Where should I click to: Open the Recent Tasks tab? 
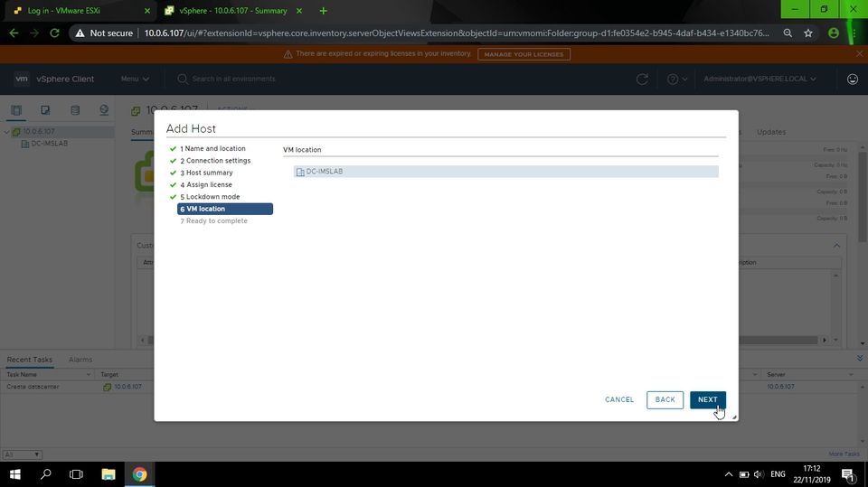click(x=29, y=360)
